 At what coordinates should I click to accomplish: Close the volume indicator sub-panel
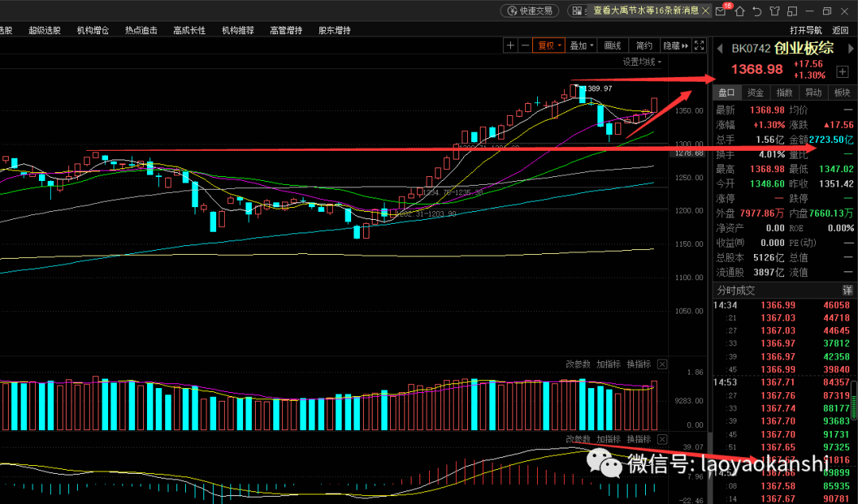tap(663, 364)
